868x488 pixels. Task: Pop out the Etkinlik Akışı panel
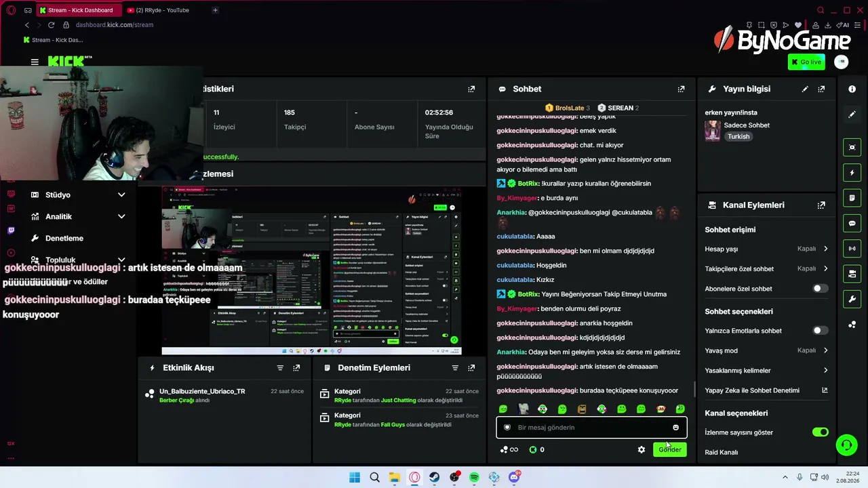click(296, 367)
